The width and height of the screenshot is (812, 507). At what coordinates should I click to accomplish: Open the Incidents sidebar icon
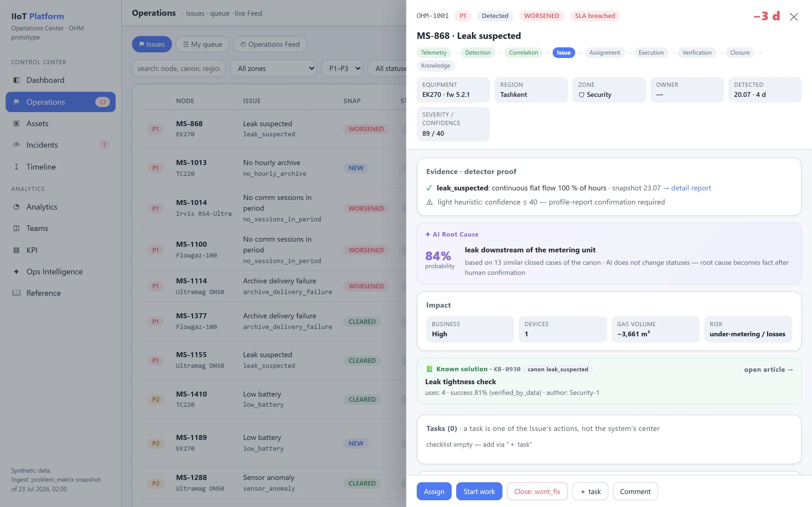click(x=16, y=145)
